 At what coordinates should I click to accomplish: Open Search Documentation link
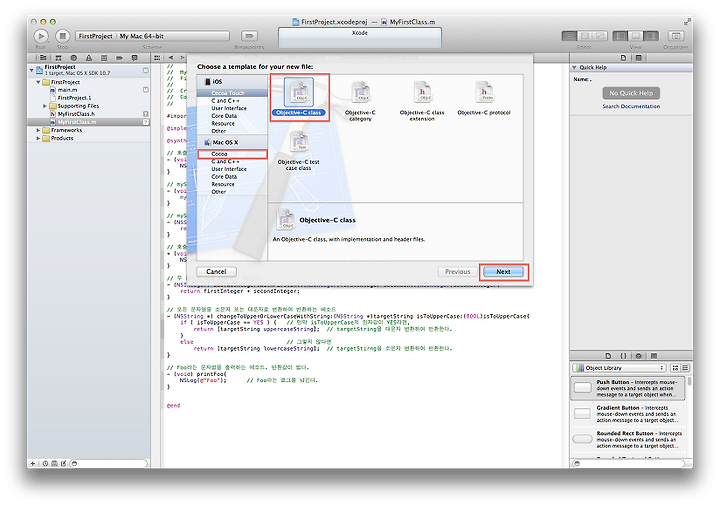coord(631,106)
